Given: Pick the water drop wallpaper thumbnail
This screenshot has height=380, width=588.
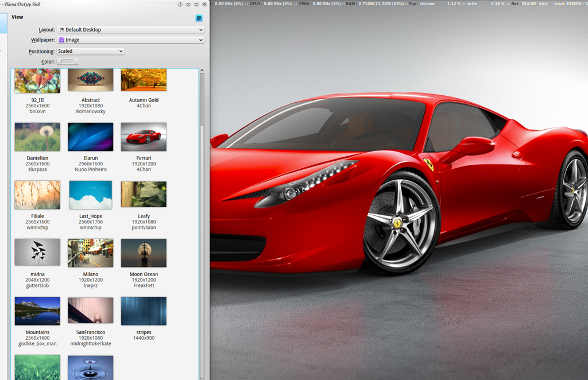Looking at the screenshot, I should tap(90, 367).
